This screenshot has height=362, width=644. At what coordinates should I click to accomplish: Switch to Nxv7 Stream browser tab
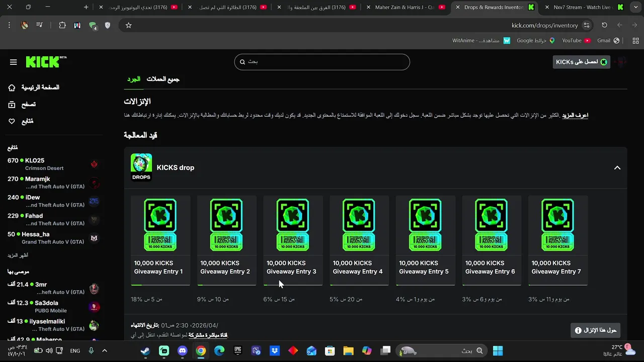(x=584, y=7)
